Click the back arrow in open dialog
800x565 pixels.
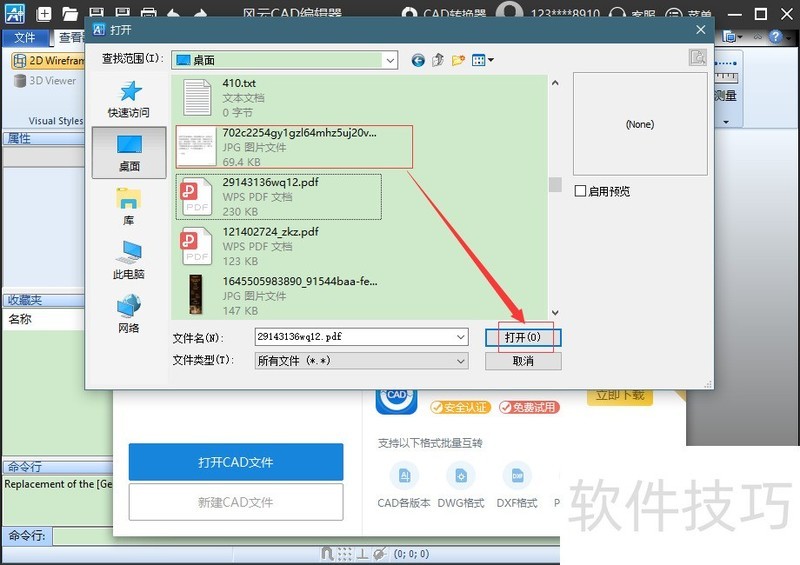tap(418, 60)
